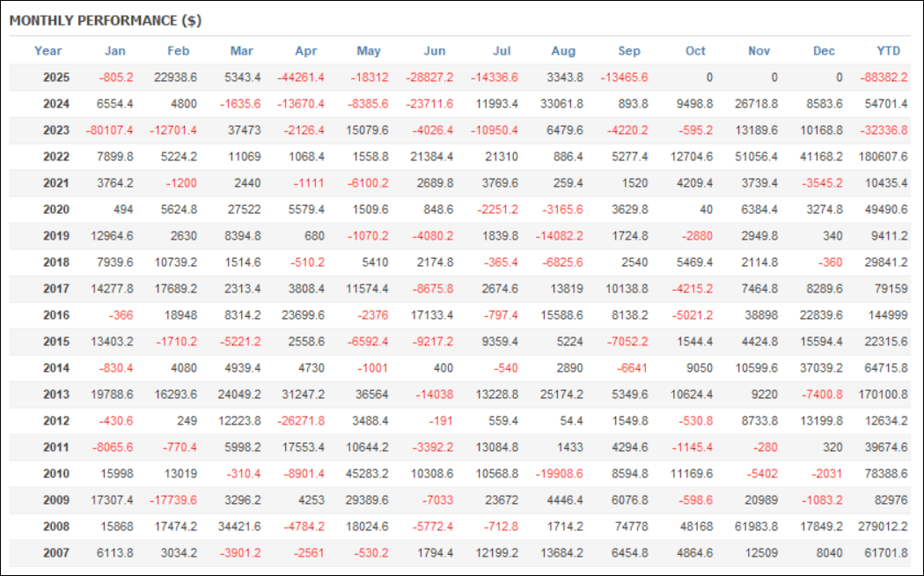Select August 2024 value 33061.8
Viewport: 924px width, 576px height.
[560, 104]
